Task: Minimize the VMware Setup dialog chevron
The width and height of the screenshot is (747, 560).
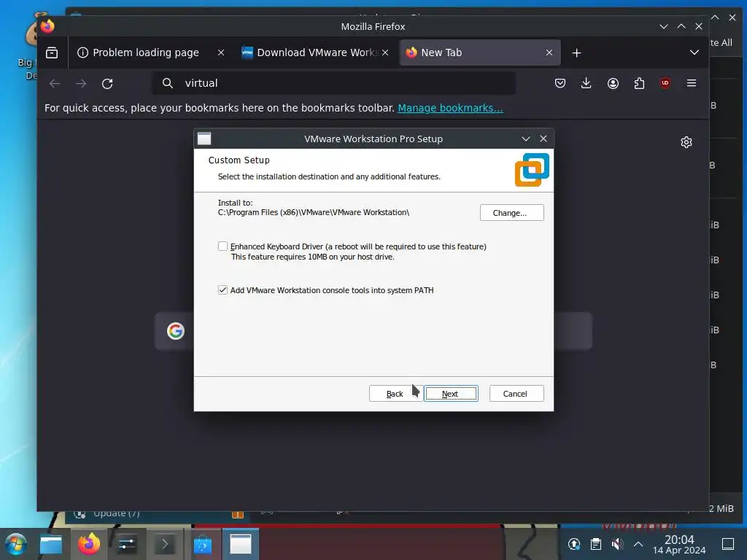Action: pyautogui.click(x=526, y=139)
